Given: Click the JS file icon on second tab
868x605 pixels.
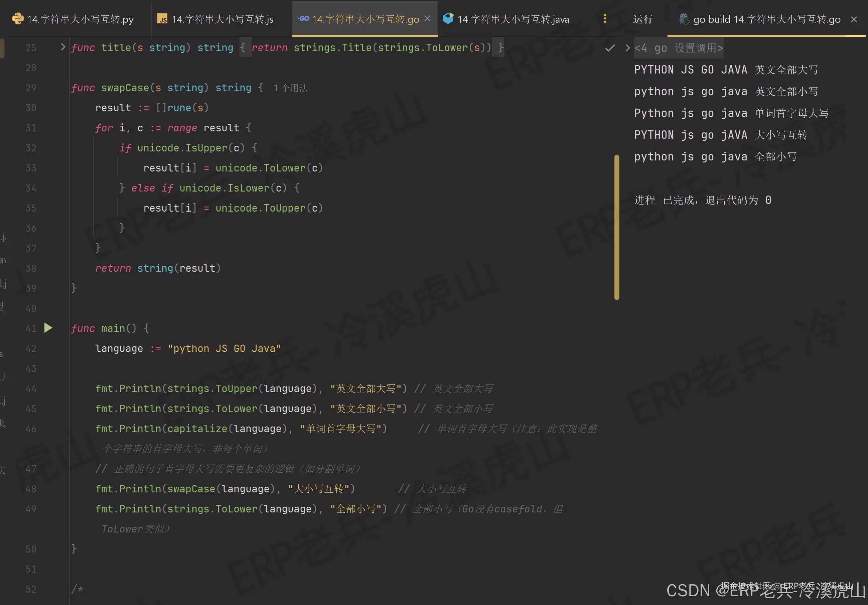Looking at the screenshot, I should coord(163,19).
